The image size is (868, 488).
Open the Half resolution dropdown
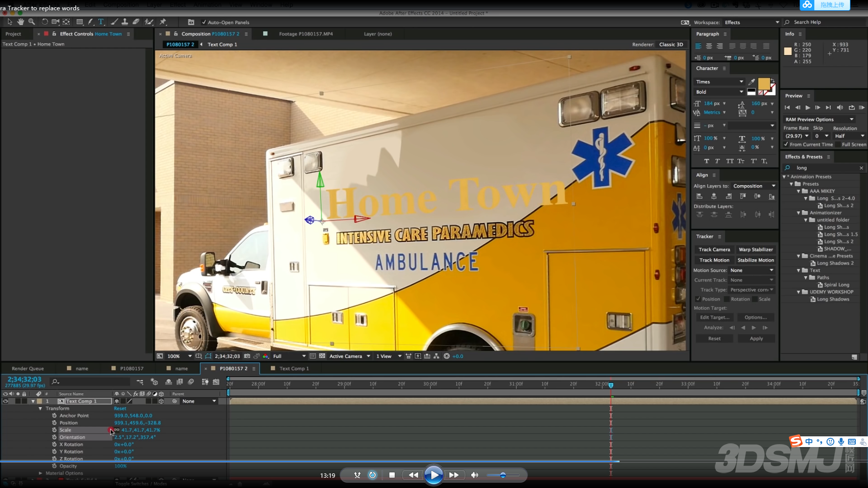tap(848, 136)
